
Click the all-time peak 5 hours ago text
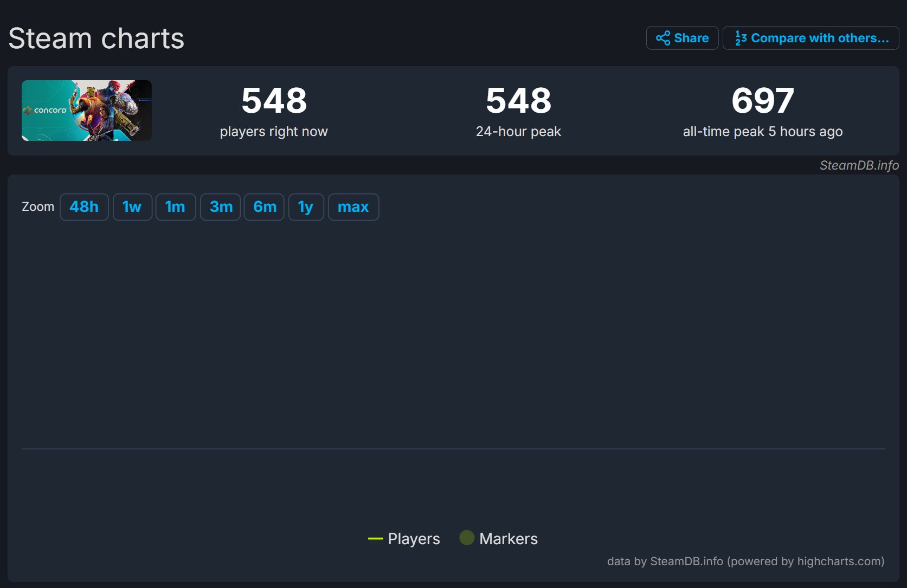(763, 132)
